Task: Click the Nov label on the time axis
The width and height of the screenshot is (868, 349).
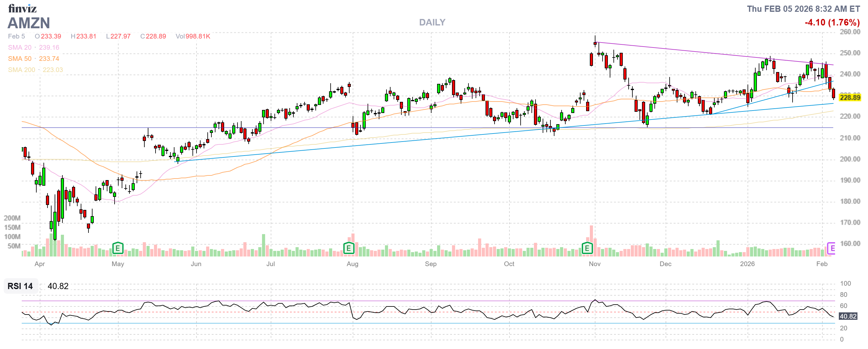Action: click(x=594, y=264)
